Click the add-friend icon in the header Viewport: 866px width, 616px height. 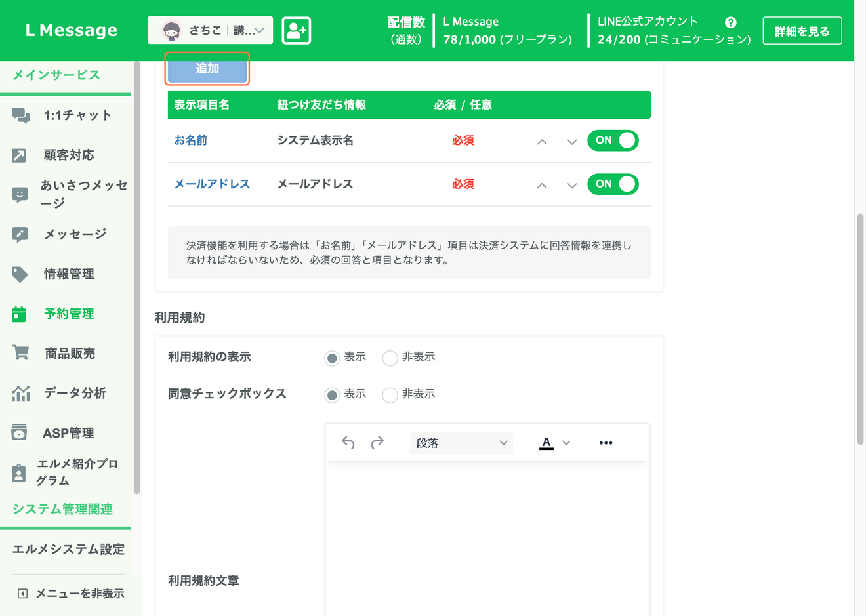coord(296,30)
